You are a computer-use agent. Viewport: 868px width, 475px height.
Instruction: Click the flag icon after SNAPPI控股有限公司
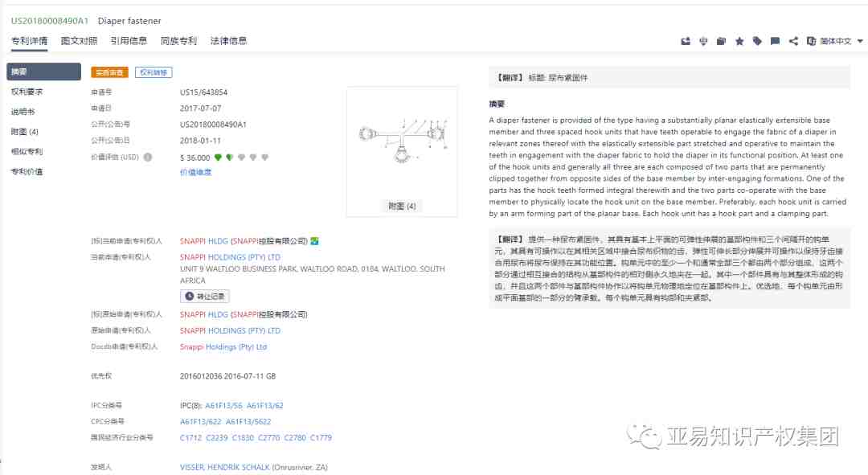coord(315,241)
